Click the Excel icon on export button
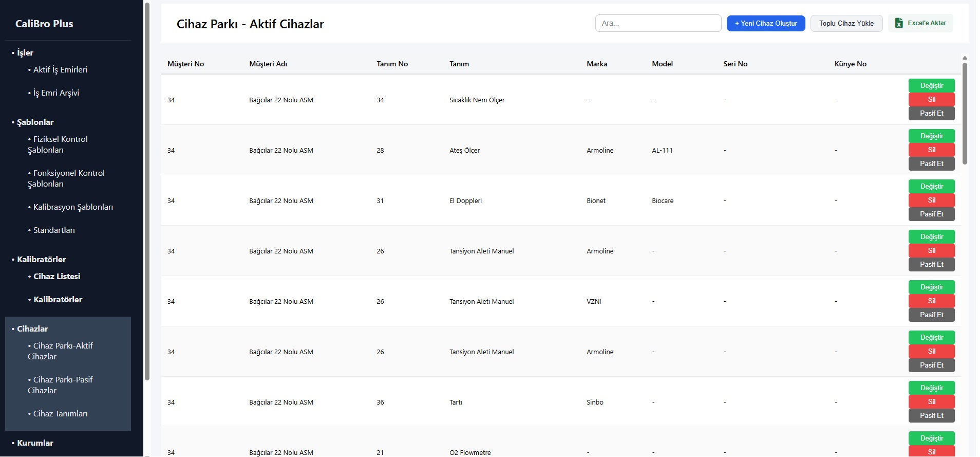980x457 pixels. tap(899, 23)
